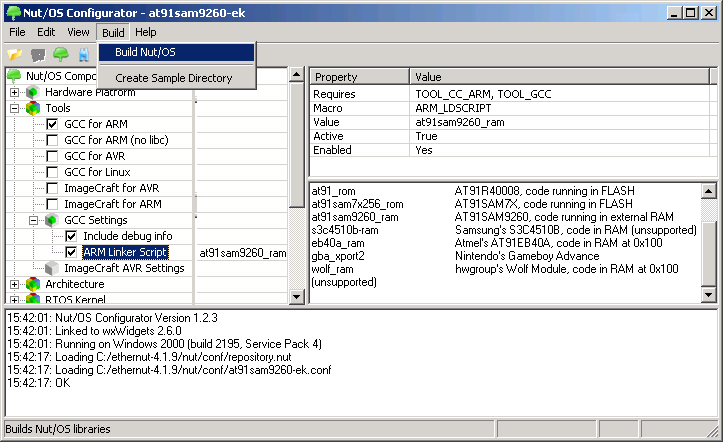
Task: Select the Architecture cube icon
Action: pos(33,284)
